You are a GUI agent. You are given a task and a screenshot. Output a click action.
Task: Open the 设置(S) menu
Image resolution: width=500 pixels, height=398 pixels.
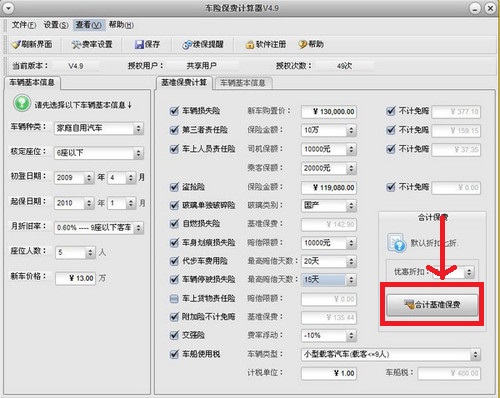(56, 25)
